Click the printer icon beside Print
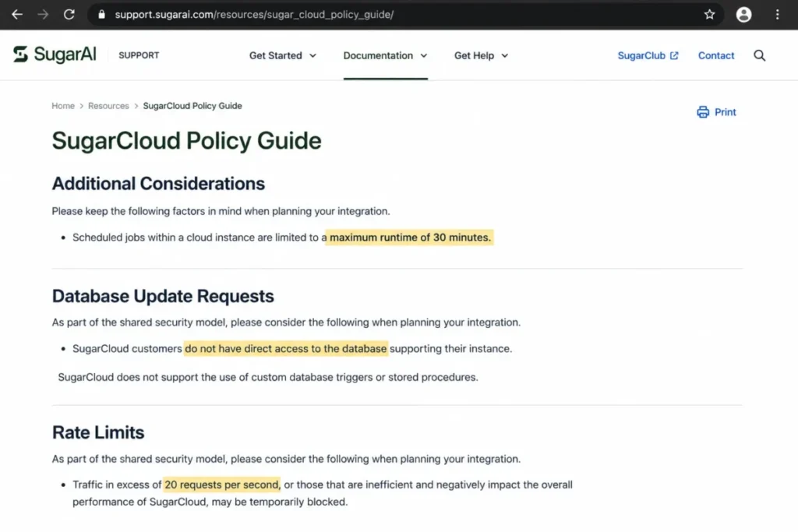Viewport: 798px width, 532px height. click(x=703, y=112)
